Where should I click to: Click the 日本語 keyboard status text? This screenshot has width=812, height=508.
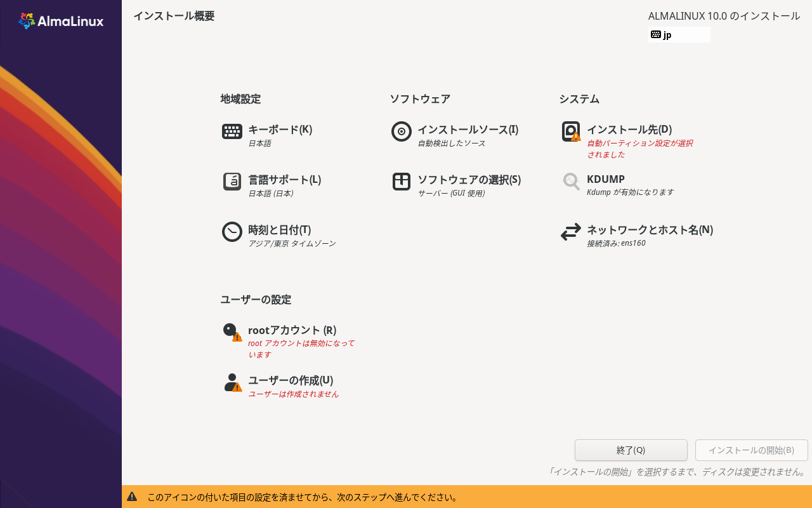[x=259, y=144]
